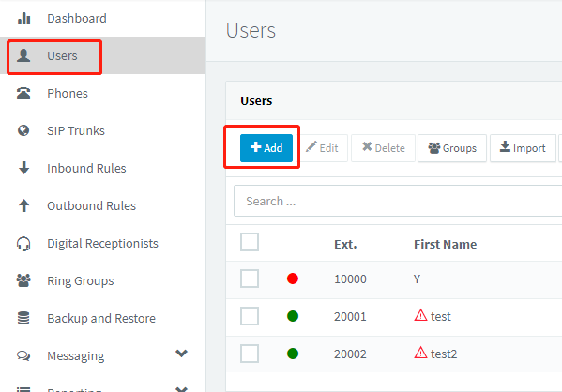Click the Phones telephone icon

pyautogui.click(x=23, y=93)
